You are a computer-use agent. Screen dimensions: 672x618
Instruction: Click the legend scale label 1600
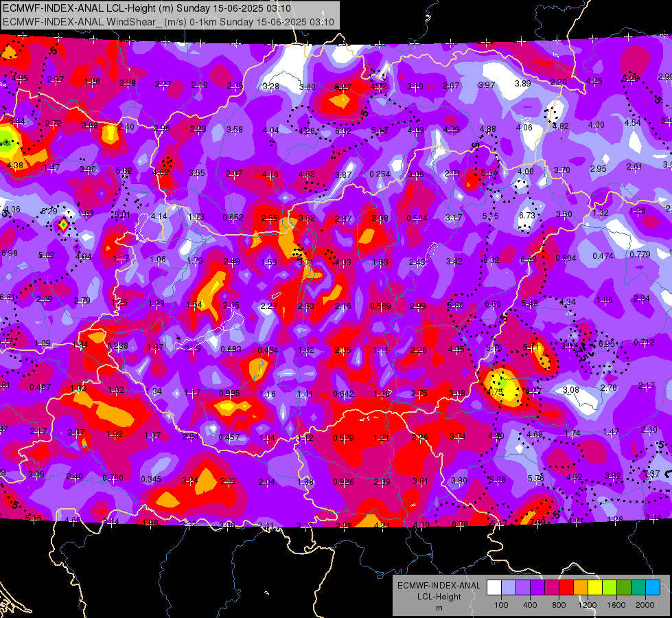[616, 605]
